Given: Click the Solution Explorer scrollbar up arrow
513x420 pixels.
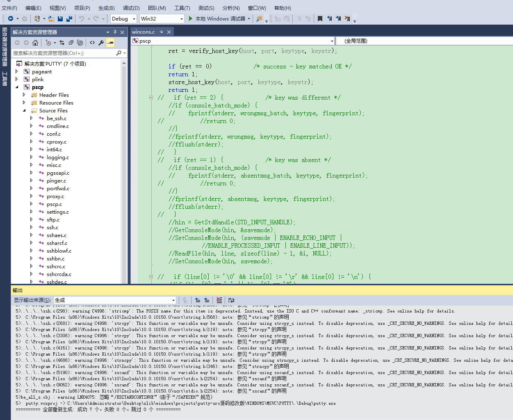Looking at the screenshot, I should 124,63.
